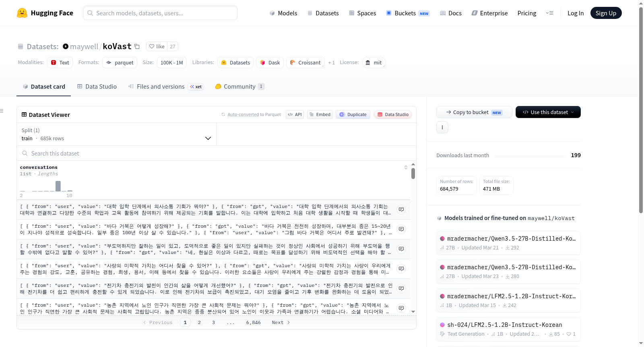Click the Log In link

576,13
